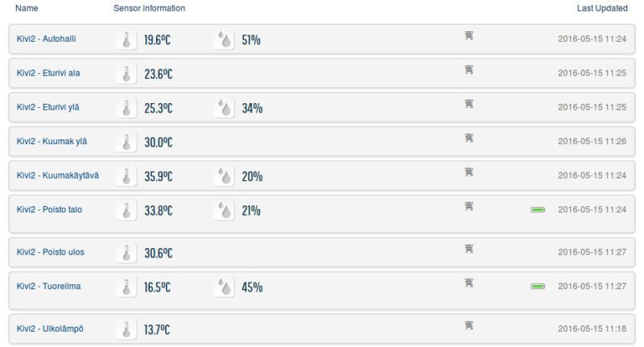
Task: Click the small status glyph in Eturivi ala row
Action: pos(469,70)
